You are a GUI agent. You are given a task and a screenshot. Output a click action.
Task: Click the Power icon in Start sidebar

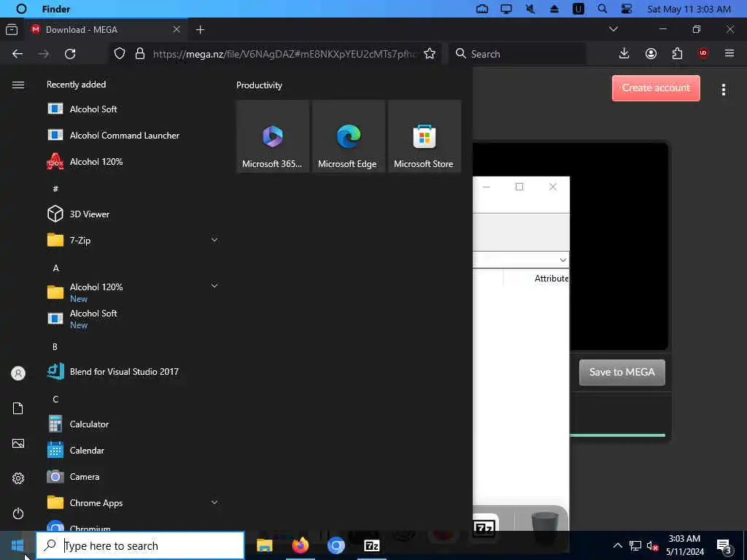[x=18, y=513]
